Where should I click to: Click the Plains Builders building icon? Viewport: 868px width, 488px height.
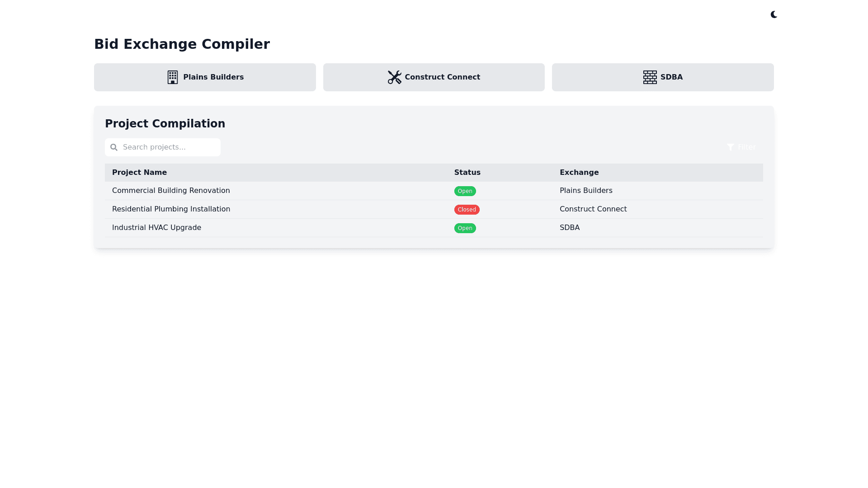click(172, 77)
